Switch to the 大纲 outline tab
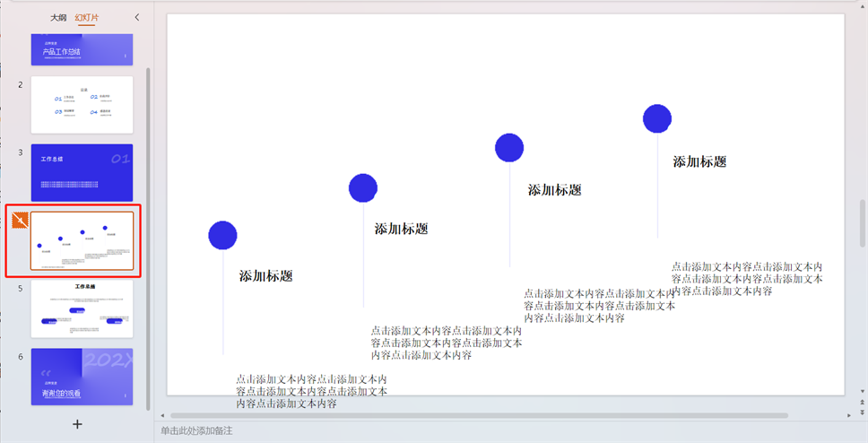 point(58,17)
